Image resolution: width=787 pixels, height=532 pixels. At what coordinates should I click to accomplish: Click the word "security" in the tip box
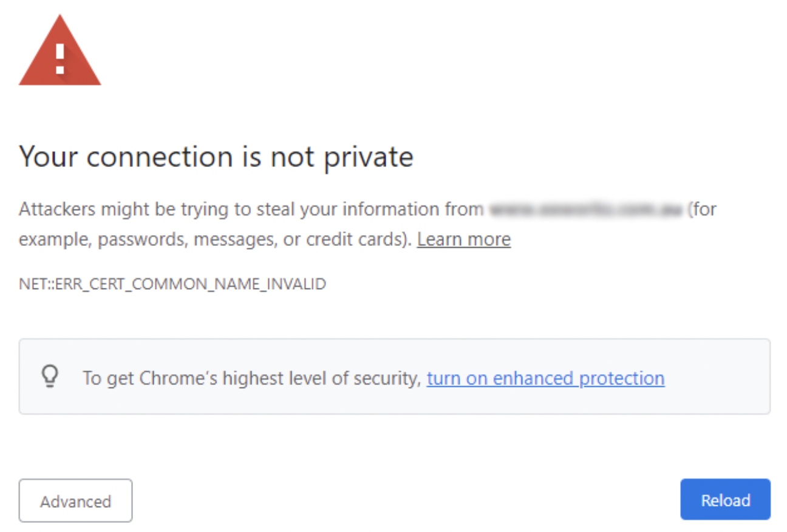pos(387,378)
